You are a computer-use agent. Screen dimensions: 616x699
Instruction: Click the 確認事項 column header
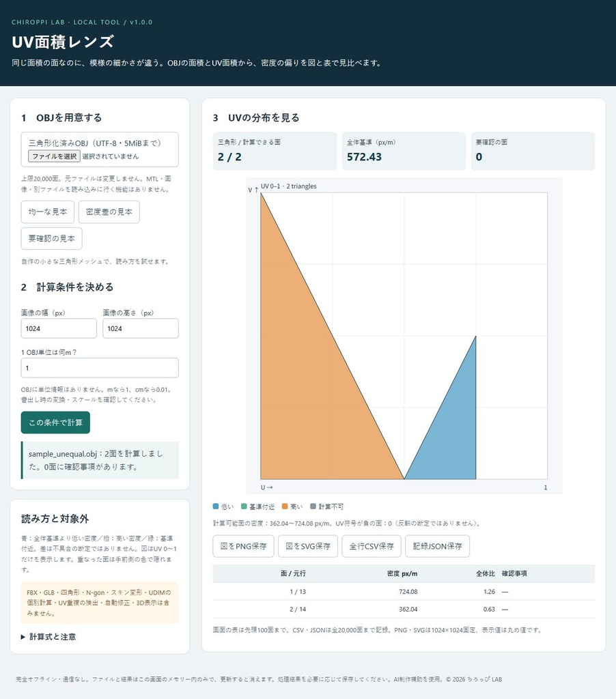click(x=514, y=573)
